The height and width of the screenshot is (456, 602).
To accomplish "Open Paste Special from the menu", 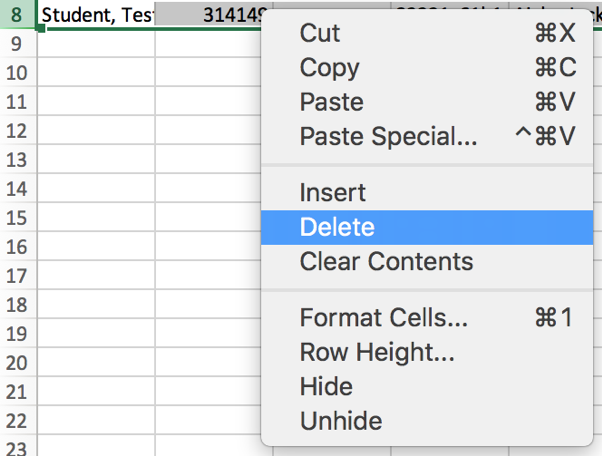I will coord(388,136).
